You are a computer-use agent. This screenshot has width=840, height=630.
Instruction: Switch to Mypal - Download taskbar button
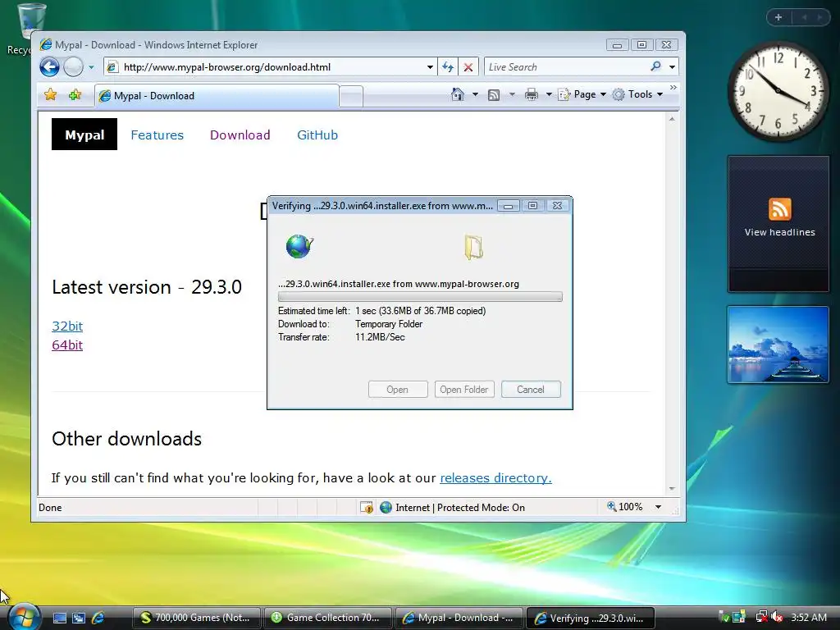[x=459, y=618]
